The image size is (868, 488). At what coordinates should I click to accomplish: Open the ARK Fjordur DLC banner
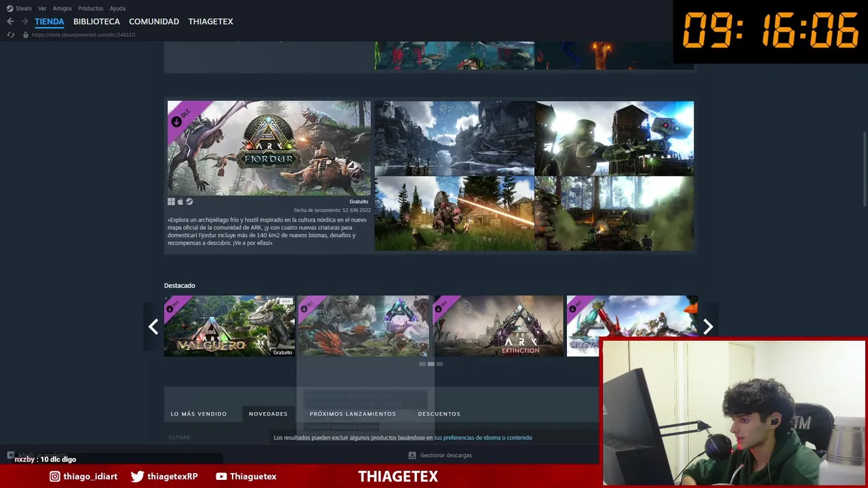(x=269, y=148)
